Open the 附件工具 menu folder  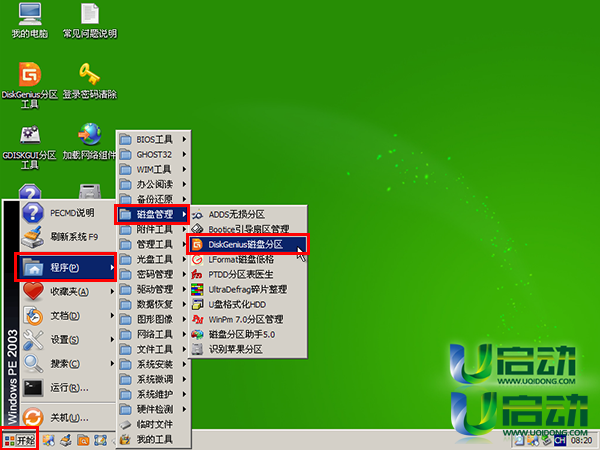click(153, 229)
